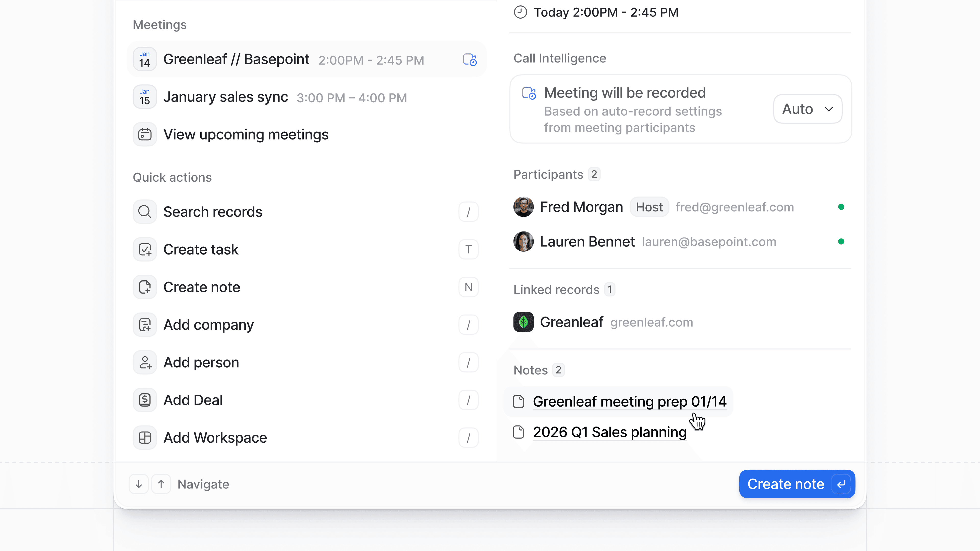The width and height of the screenshot is (980, 551).
Task: Select the January sales sync meeting
Action: [226, 97]
